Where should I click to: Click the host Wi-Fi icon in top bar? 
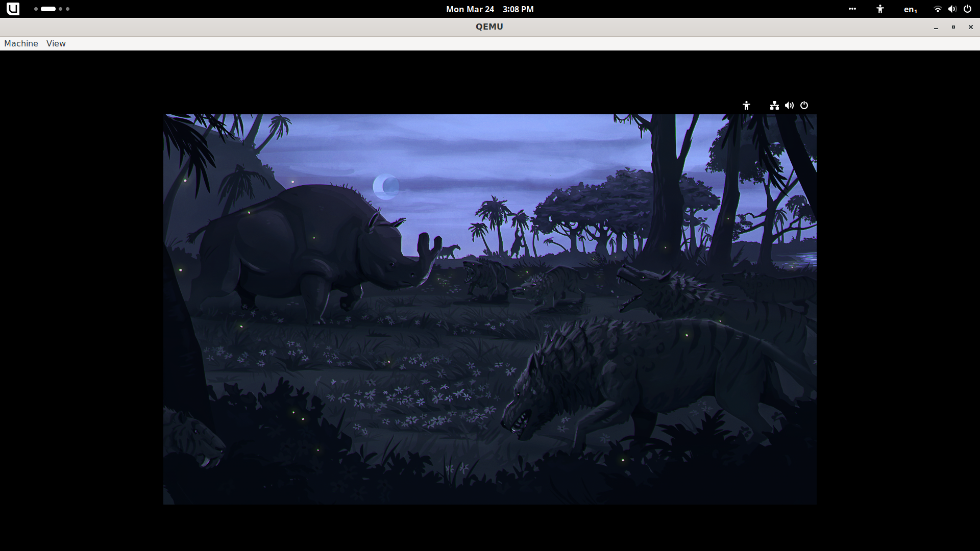[937, 9]
